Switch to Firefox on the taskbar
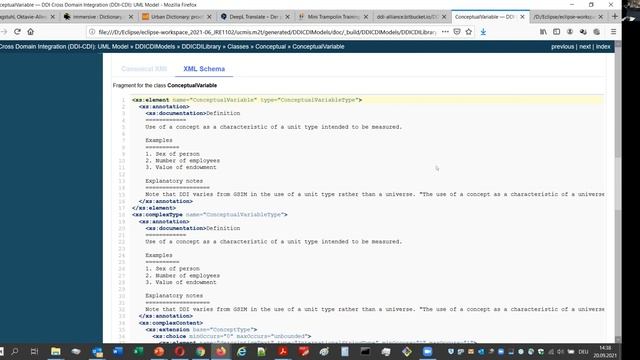Viewport: 640px width, 360px height. click(x=221, y=351)
